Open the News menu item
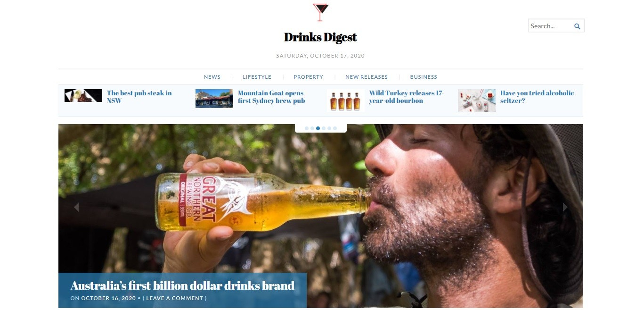 click(x=212, y=77)
